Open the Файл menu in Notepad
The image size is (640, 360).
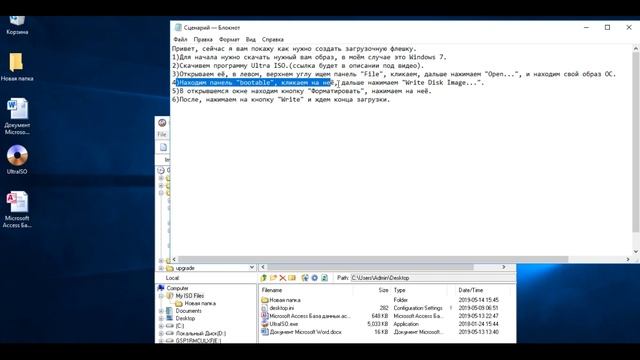tap(180, 40)
